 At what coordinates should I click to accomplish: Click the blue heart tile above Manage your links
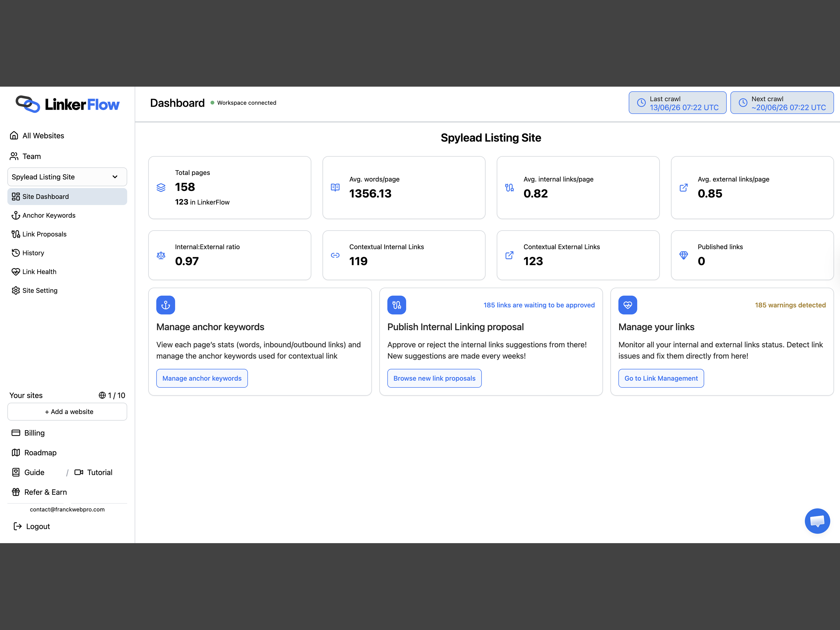pyautogui.click(x=628, y=305)
